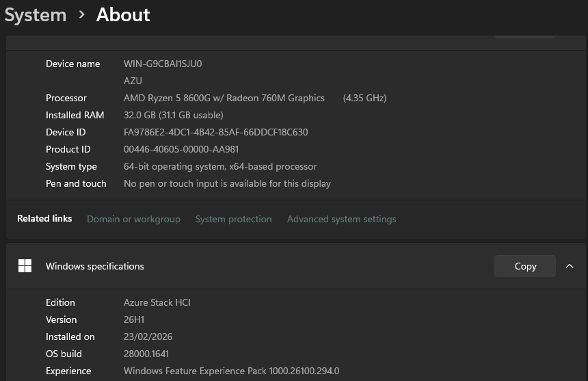
Task: Select processor value AMD Ryzen 5 8600G
Action: [x=224, y=98]
